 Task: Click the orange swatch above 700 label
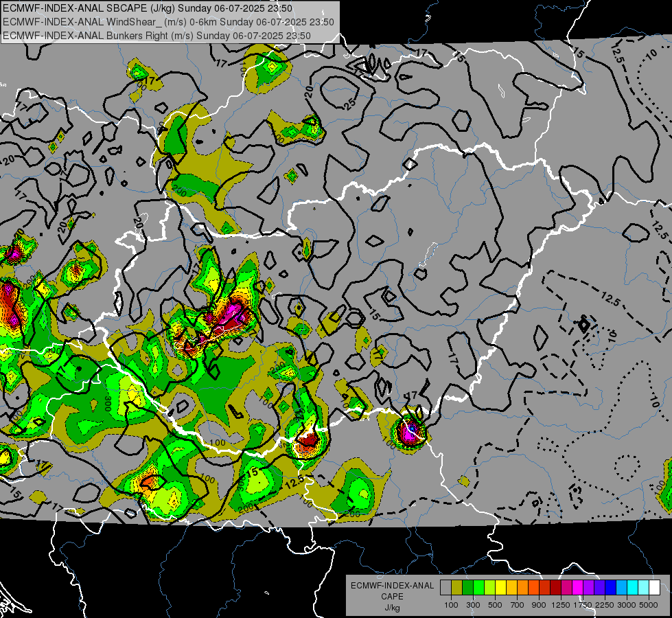(x=523, y=587)
